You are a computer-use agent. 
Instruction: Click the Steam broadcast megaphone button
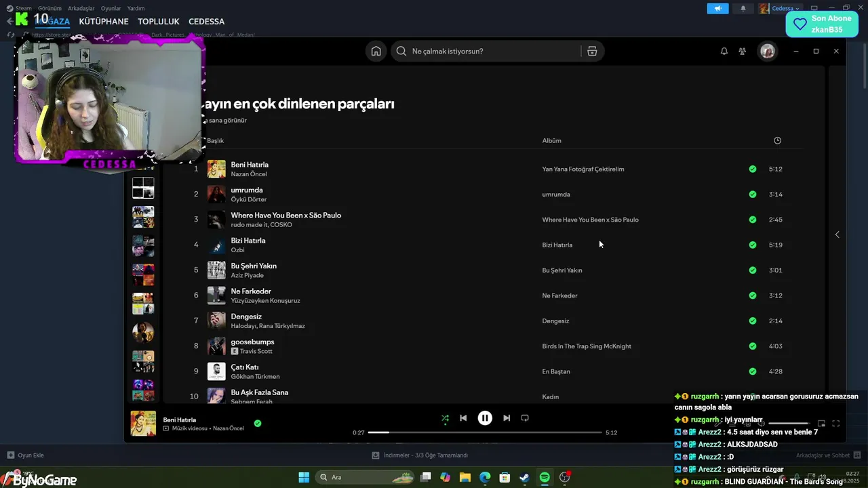[x=717, y=9]
